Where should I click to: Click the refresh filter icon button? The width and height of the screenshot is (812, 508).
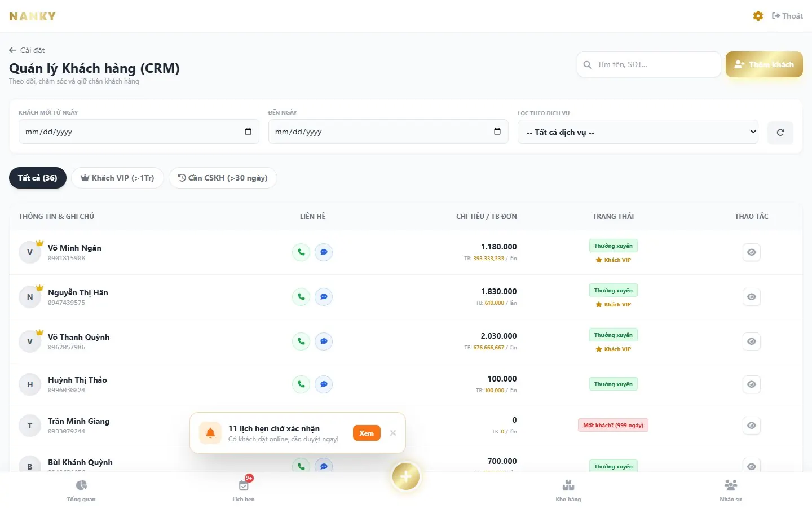(x=780, y=133)
